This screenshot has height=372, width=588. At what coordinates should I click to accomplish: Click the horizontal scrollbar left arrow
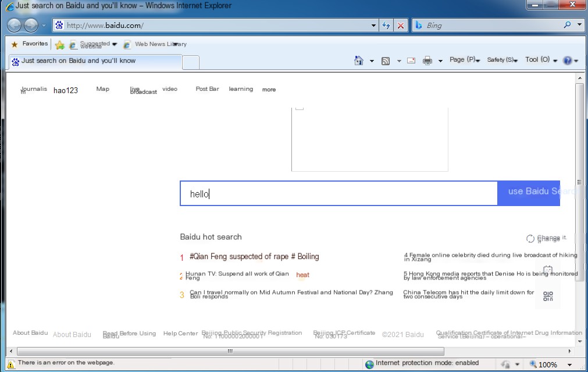point(11,352)
